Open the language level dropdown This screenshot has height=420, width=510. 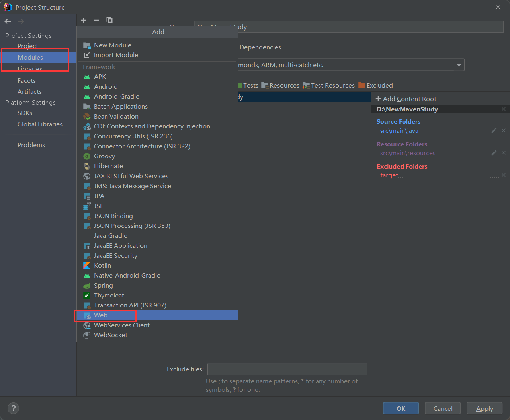coord(459,65)
